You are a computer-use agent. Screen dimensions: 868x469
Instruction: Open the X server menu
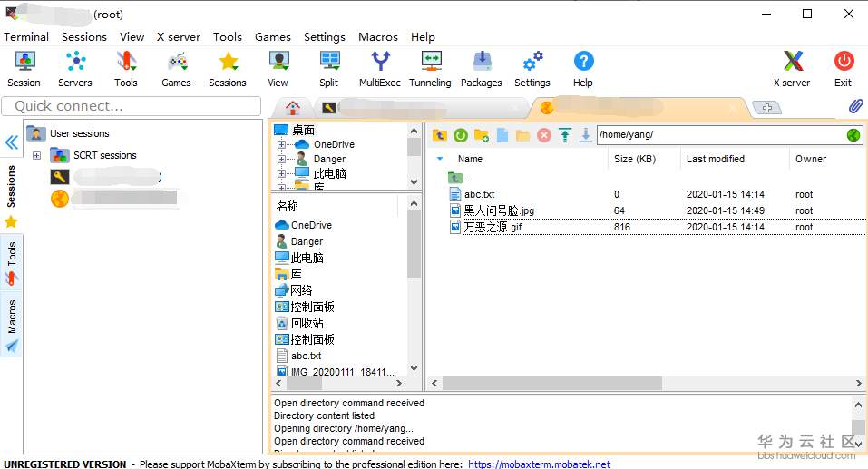point(179,36)
